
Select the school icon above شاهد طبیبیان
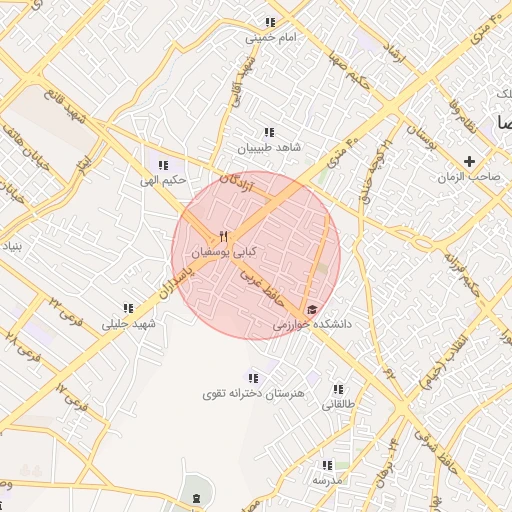tap(269, 133)
